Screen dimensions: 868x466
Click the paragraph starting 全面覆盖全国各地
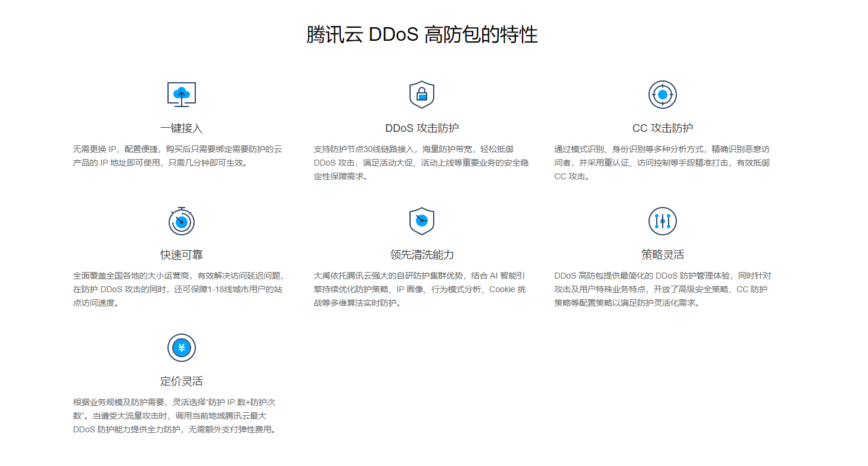click(x=179, y=289)
